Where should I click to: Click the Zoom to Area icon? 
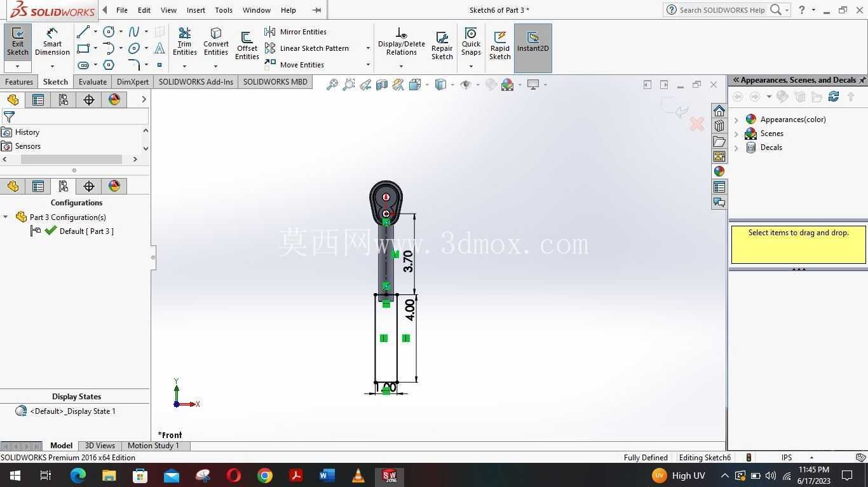click(348, 85)
